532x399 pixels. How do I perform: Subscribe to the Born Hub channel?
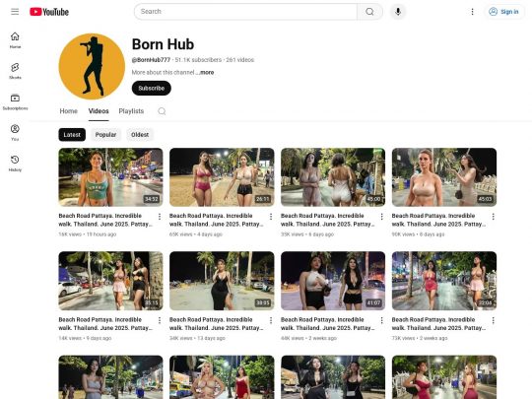(x=152, y=89)
